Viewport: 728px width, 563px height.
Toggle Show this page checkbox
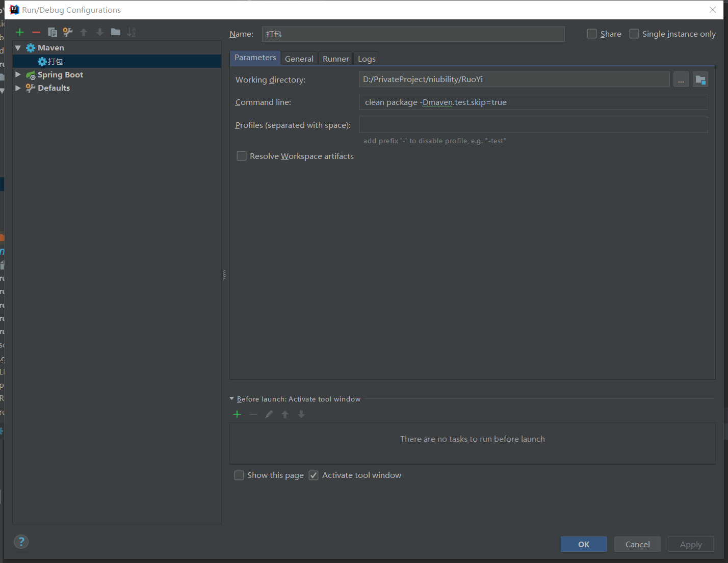(x=239, y=475)
